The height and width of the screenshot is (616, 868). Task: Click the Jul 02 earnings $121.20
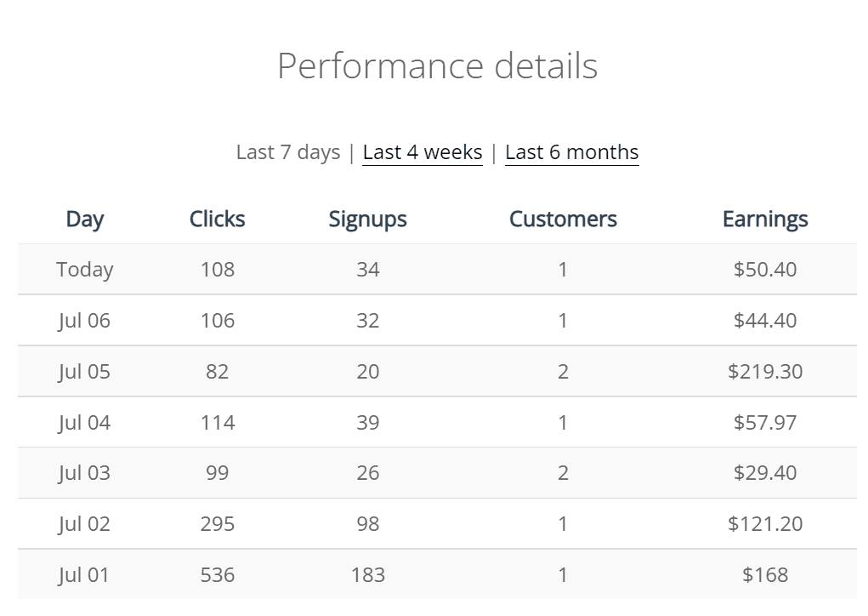[x=764, y=524]
